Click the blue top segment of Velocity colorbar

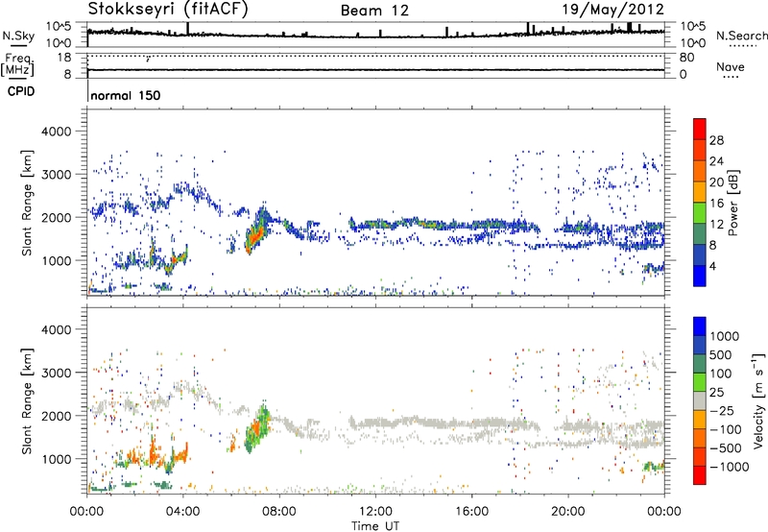(x=700, y=326)
